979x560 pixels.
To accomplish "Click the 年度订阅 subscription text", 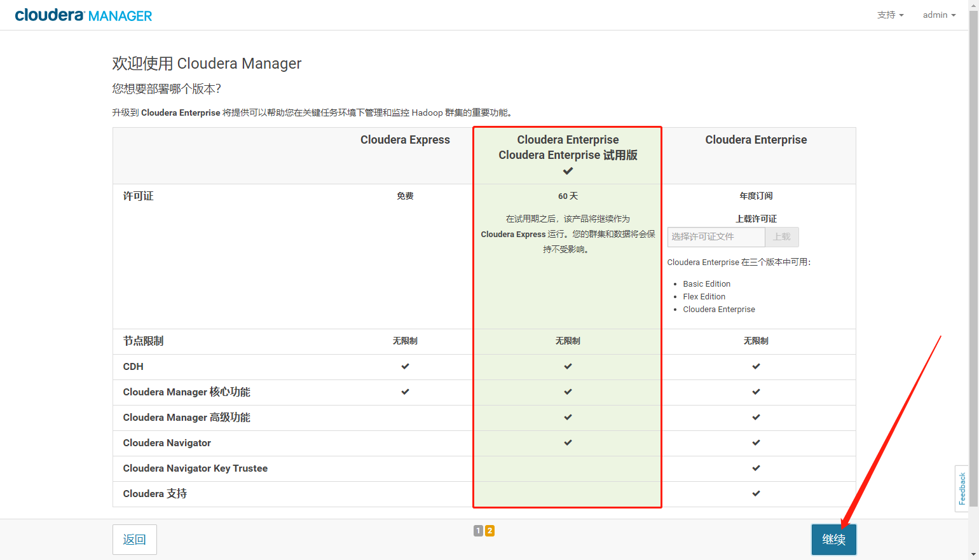I will click(x=756, y=196).
